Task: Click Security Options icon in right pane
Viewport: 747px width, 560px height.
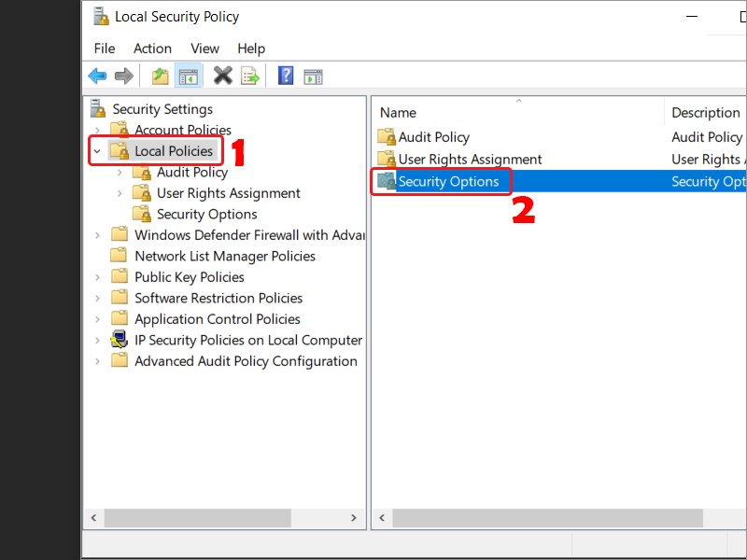Action: pyautogui.click(x=387, y=181)
